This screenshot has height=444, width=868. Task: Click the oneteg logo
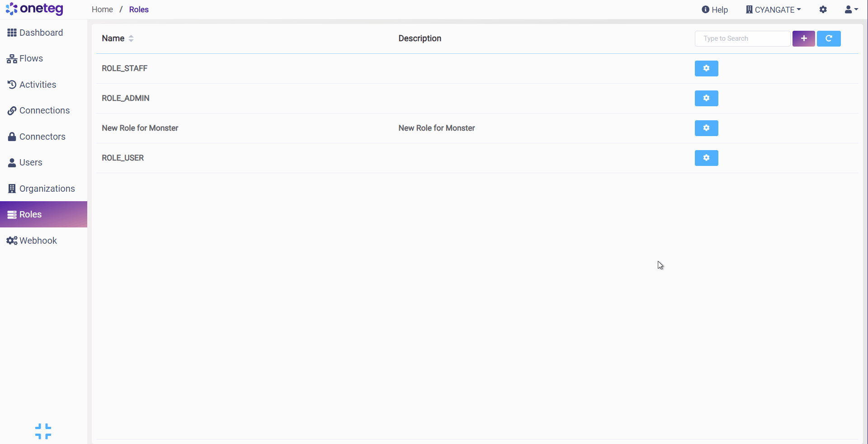point(34,9)
